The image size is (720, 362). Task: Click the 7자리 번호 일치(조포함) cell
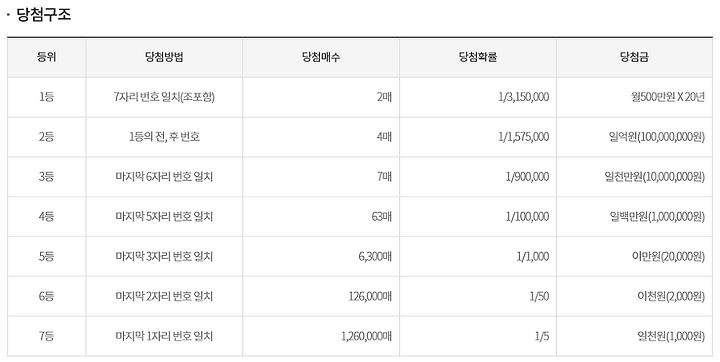coord(164,97)
